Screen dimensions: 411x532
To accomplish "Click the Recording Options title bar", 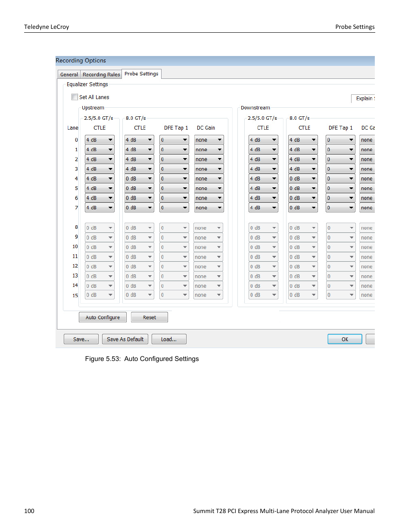I will pos(215,61).
